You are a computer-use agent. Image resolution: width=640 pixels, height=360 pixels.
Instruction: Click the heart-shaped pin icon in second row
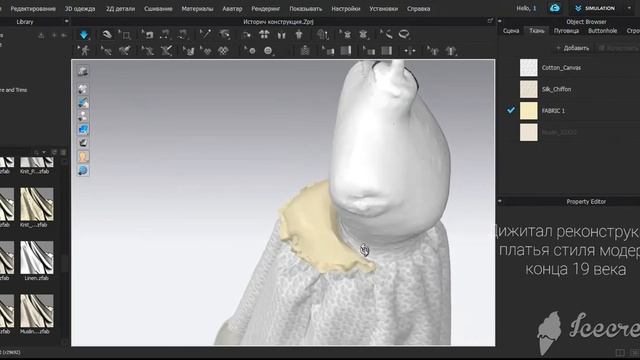206,51
